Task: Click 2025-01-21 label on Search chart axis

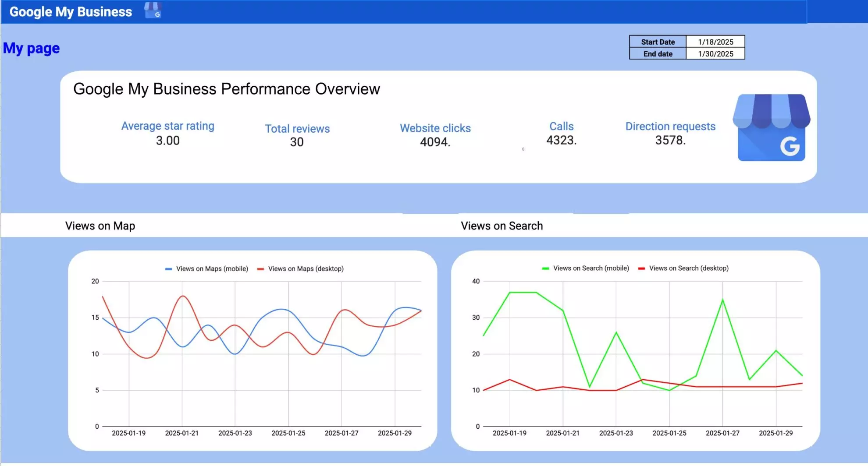Action: 562,433
